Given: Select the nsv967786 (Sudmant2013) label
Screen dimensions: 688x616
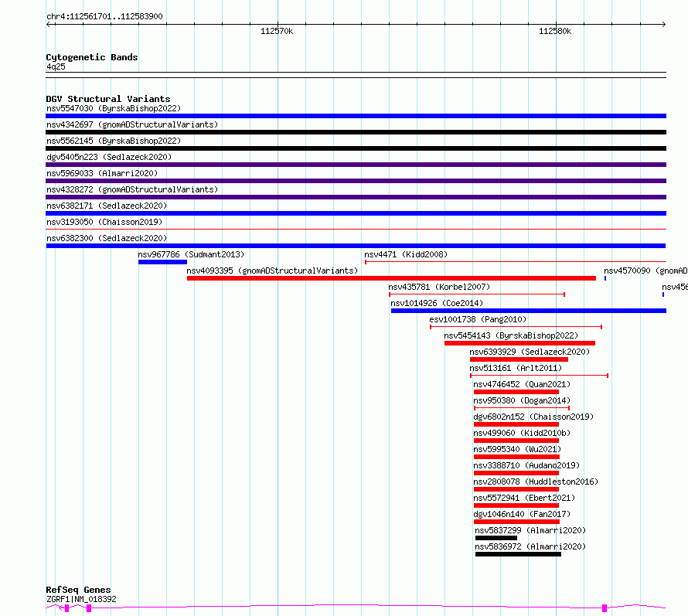Looking at the screenshot, I should [191, 254].
